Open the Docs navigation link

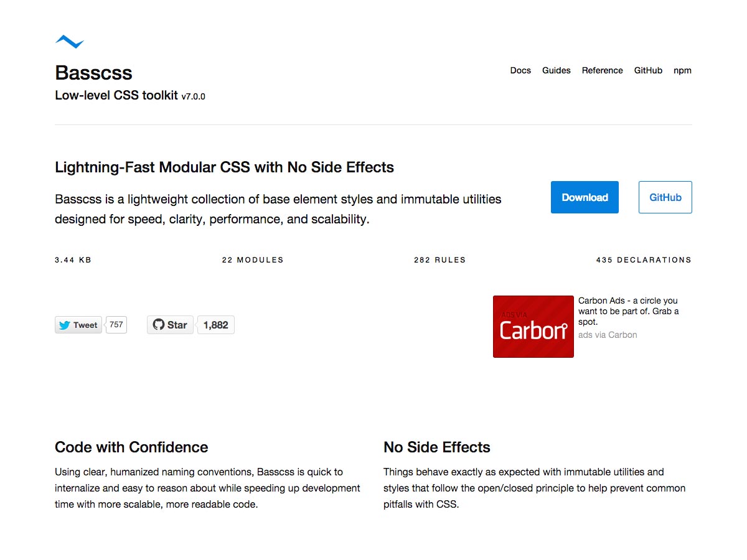(520, 70)
